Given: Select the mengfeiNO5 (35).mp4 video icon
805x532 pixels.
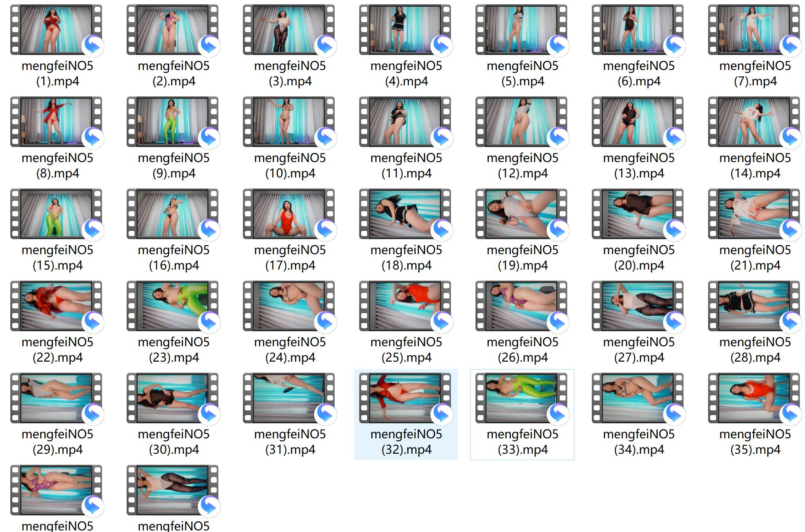Looking at the screenshot, I should point(754,398).
